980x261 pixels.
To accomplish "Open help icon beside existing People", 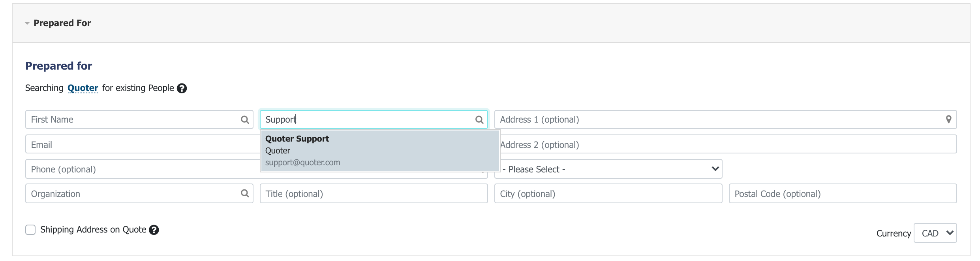I will (182, 88).
